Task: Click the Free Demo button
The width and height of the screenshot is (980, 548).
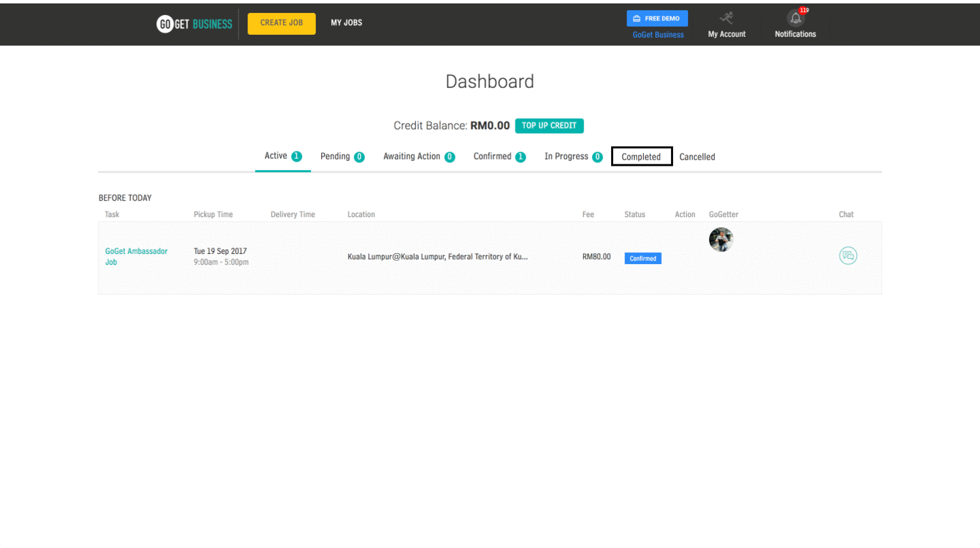Action: pyautogui.click(x=657, y=18)
